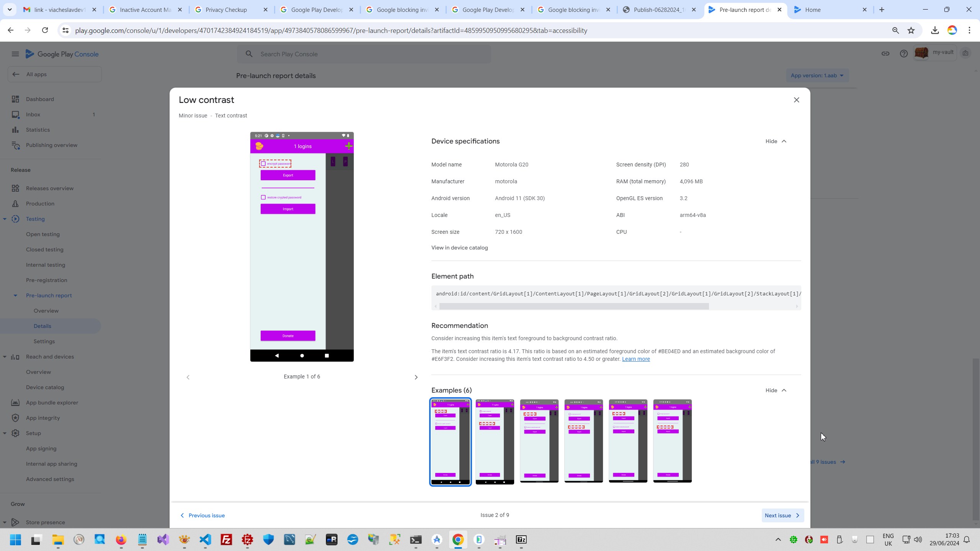This screenshot has width=980, height=551.
Task: Open the Help icon in header
Action: (x=903, y=54)
